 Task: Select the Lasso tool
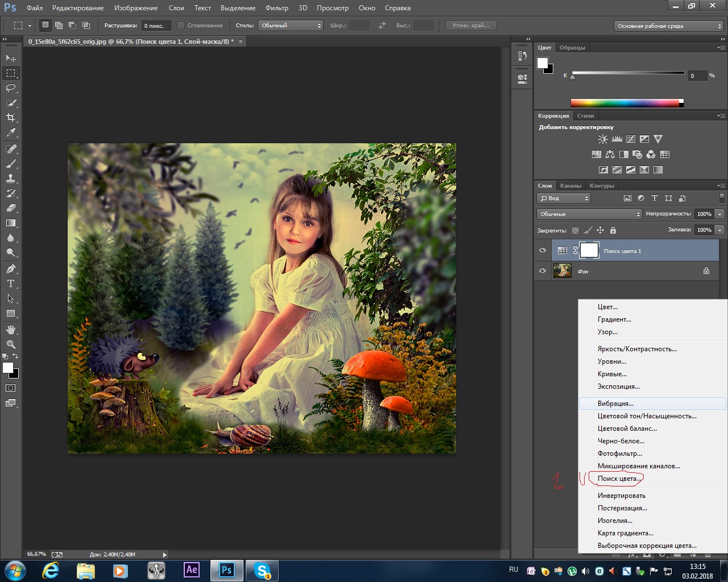[x=11, y=88]
